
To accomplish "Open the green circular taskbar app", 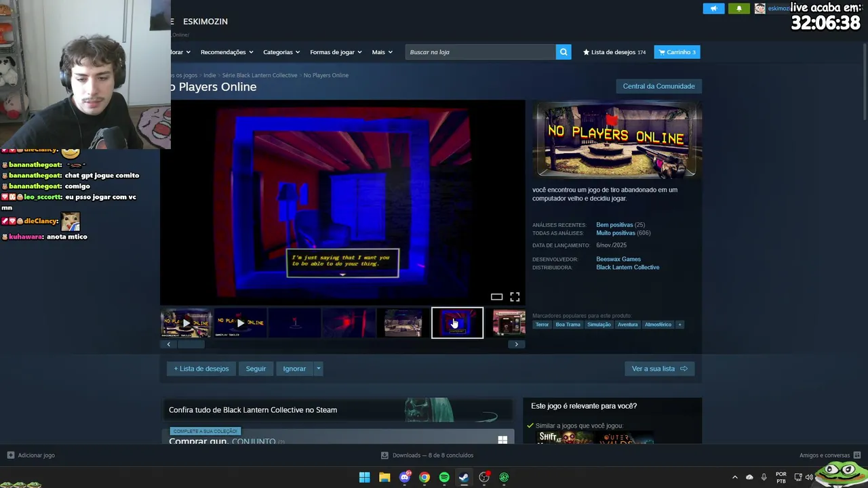I will coord(504,477).
